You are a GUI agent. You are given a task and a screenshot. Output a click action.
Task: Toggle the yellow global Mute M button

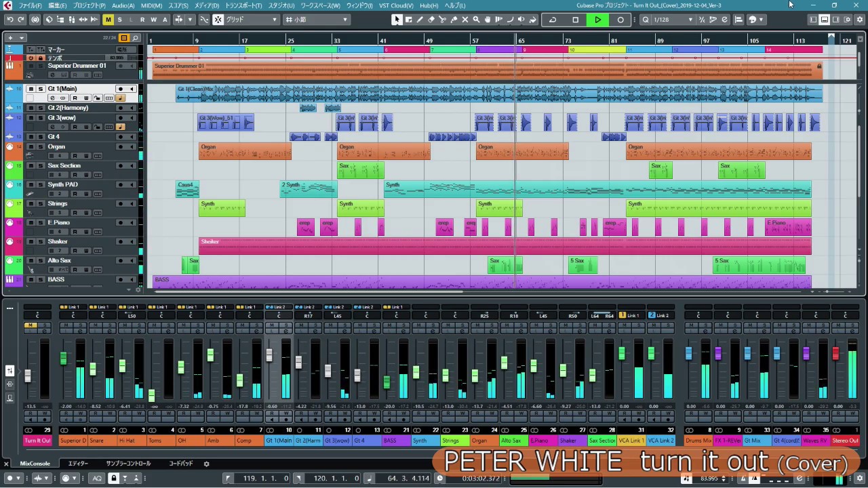[108, 20]
